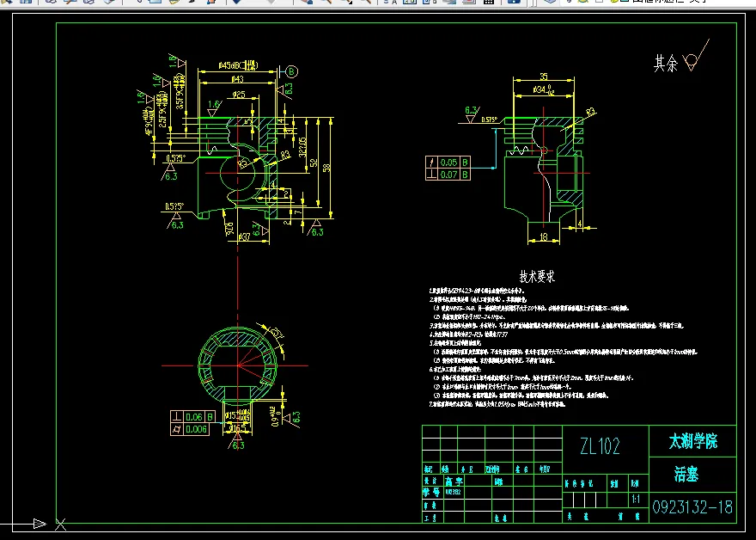Select the 0.05 tolerance frame value
Image resolution: width=756 pixels, height=540 pixels.
448,163
